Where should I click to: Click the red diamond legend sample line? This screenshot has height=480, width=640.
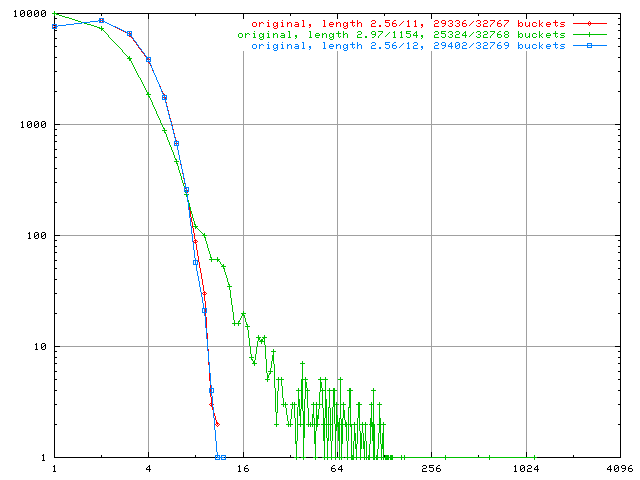pos(589,24)
